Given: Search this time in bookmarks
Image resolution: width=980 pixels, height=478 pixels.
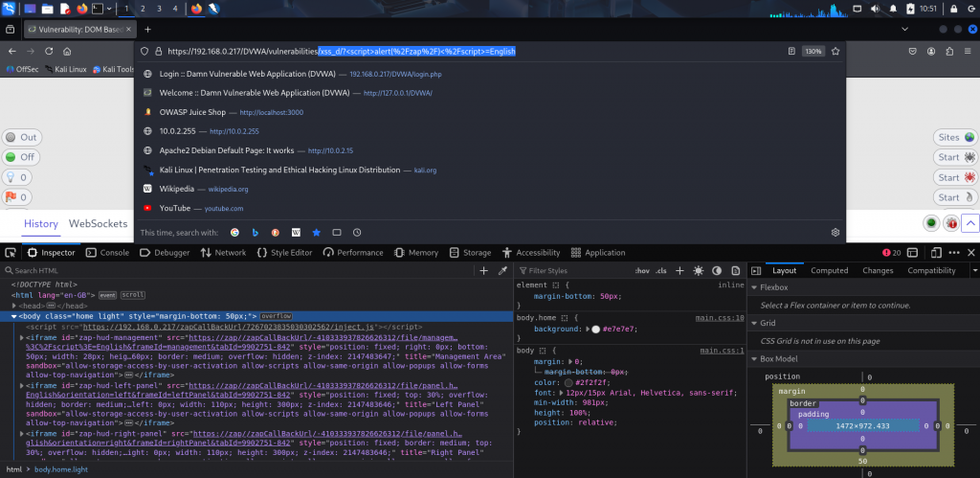Looking at the screenshot, I should coord(316,232).
